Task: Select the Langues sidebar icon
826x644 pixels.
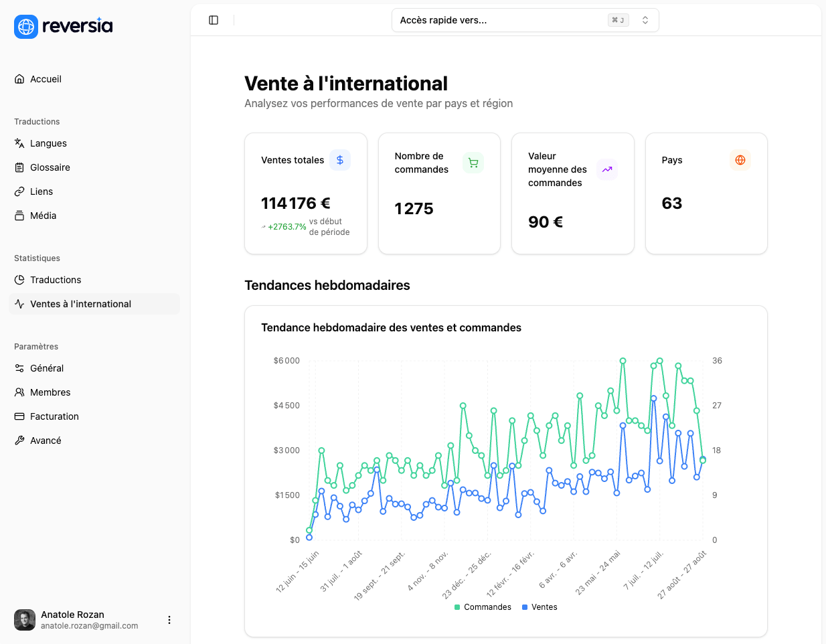Action: coord(19,143)
